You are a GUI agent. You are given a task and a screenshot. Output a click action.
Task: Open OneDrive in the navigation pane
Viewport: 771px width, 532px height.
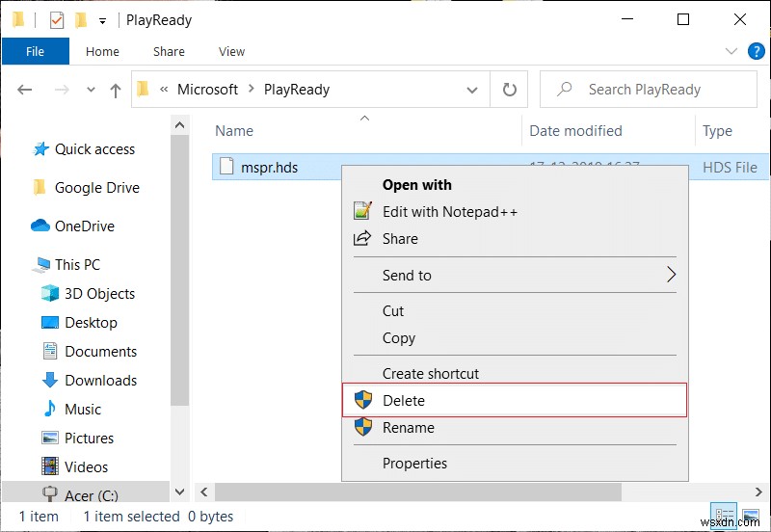tap(84, 226)
